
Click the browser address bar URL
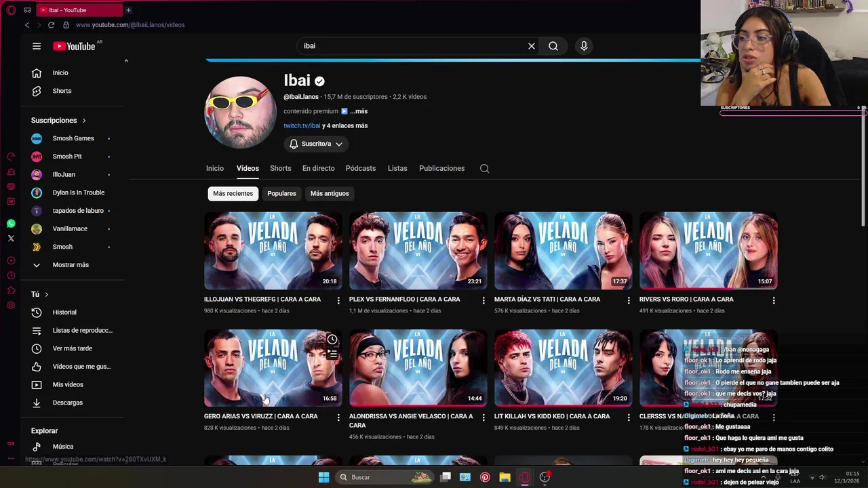point(130,25)
